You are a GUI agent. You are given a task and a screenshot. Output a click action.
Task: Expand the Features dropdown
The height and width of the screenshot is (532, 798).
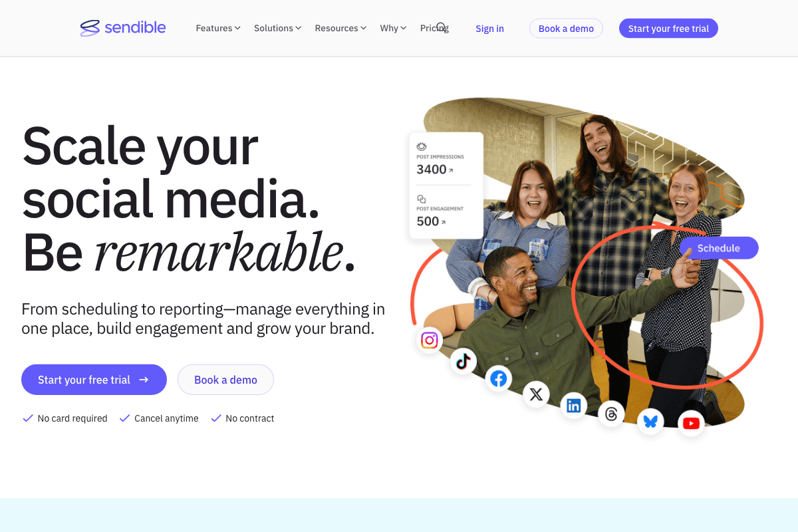[217, 28]
